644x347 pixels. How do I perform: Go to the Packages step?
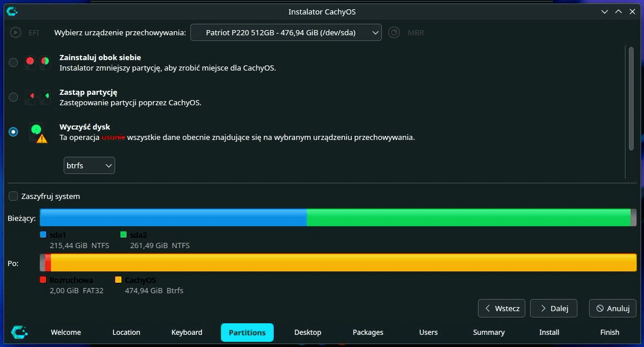pos(368,332)
